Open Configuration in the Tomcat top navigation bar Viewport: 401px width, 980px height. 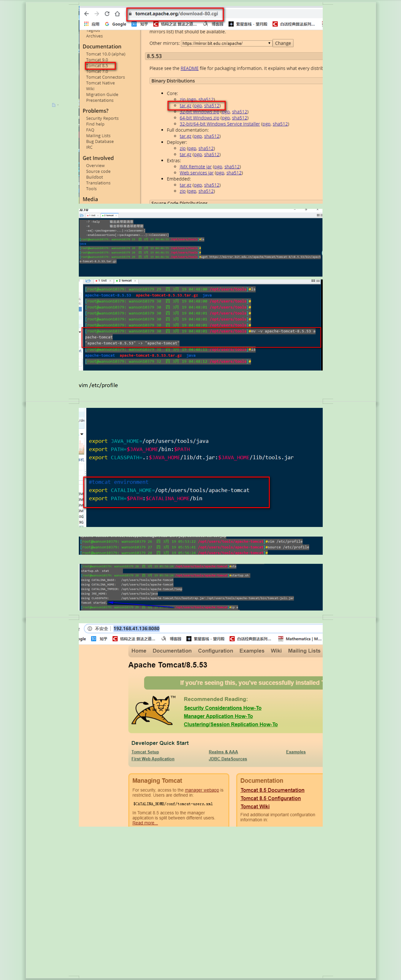pos(215,651)
